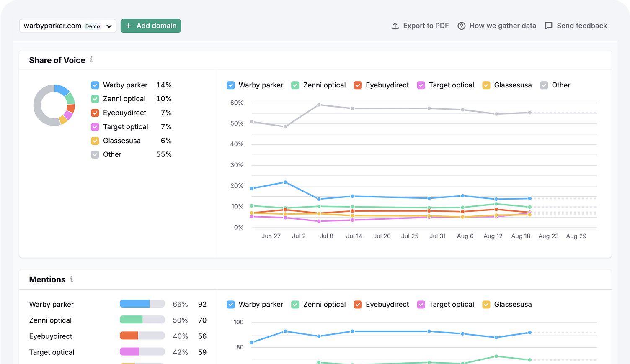The image size is (630, 364).
Task: Click Warby parker mentions progress bar
Action: coord(142,304)
